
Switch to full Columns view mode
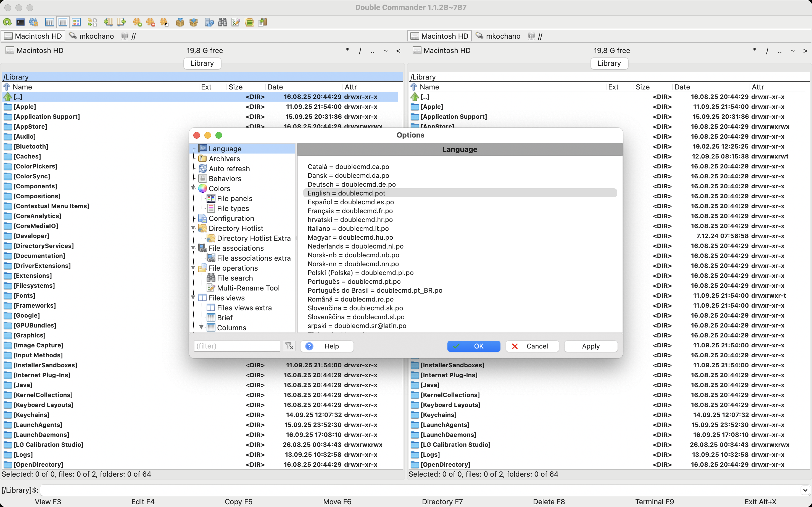pos(63,22)
